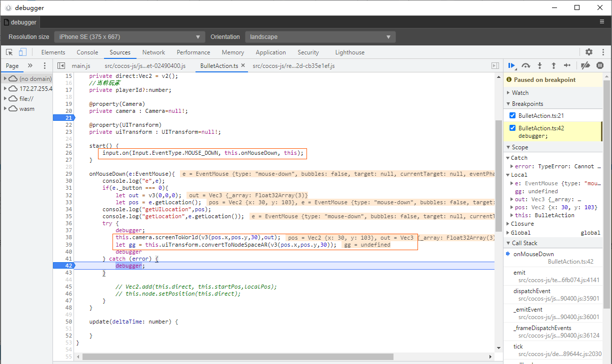Expand the wasm tree node
Image resolution: width=612 pixels, height=364 pixels.
click(x=5, y=109)
